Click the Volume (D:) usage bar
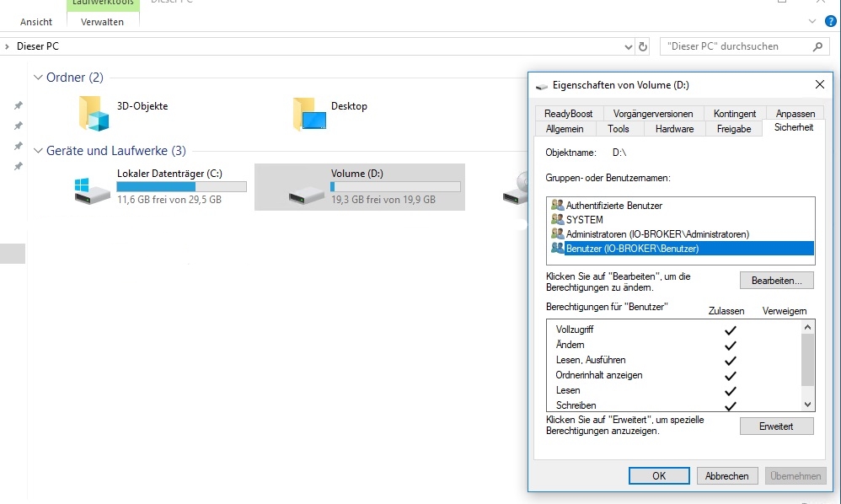Image resolution: width=841 pixels, height=504 pixels. pyautogui.click(x=395, y=186)
